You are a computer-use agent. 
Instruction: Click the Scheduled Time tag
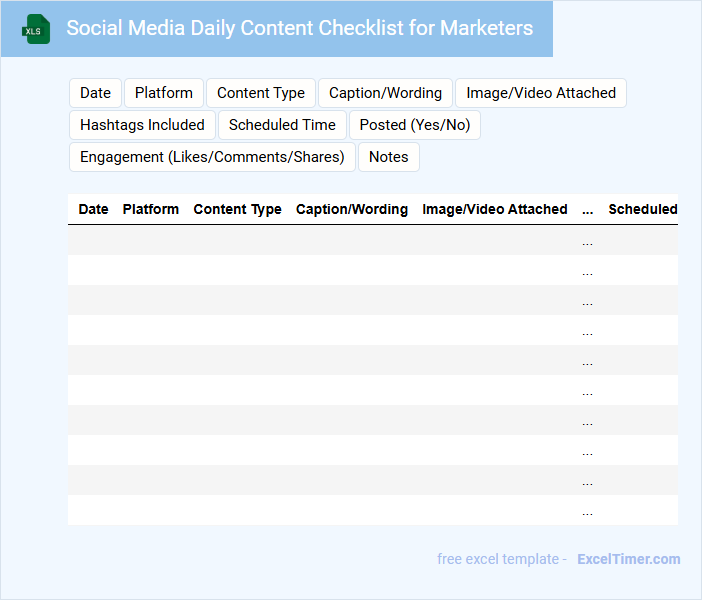(x=282, y=125)
